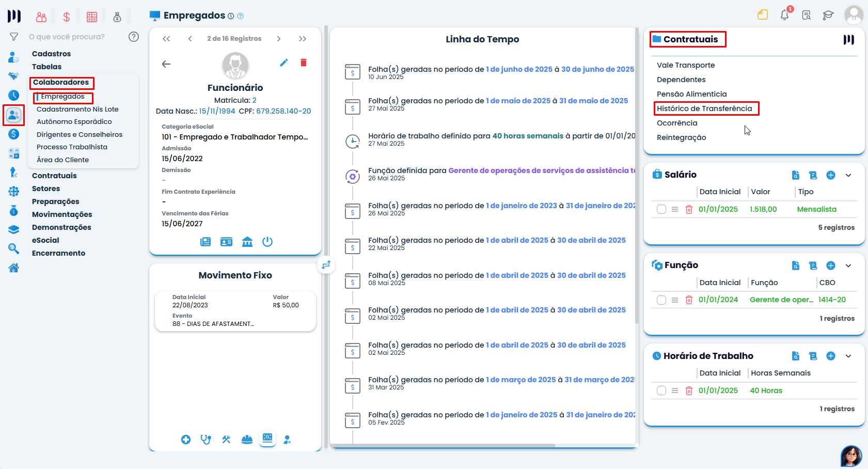Click the Função definida timeline marker icon
Viewport: 868px width, 469px height.
353,177
